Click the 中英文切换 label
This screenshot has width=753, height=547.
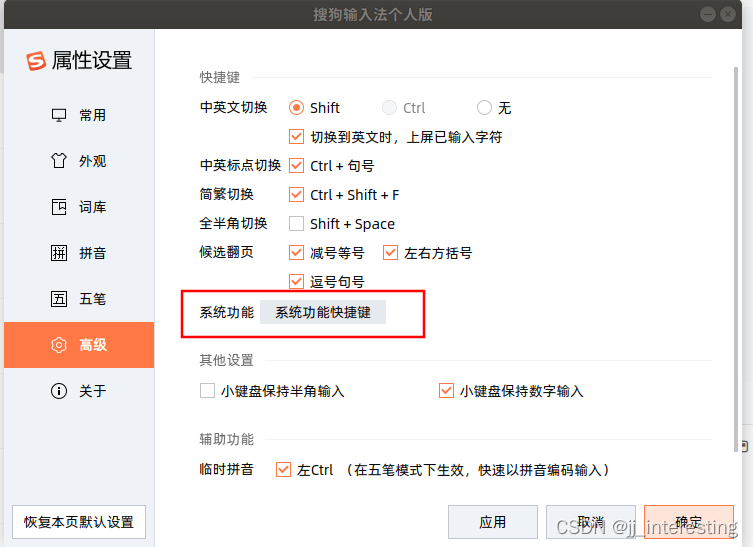233,107
